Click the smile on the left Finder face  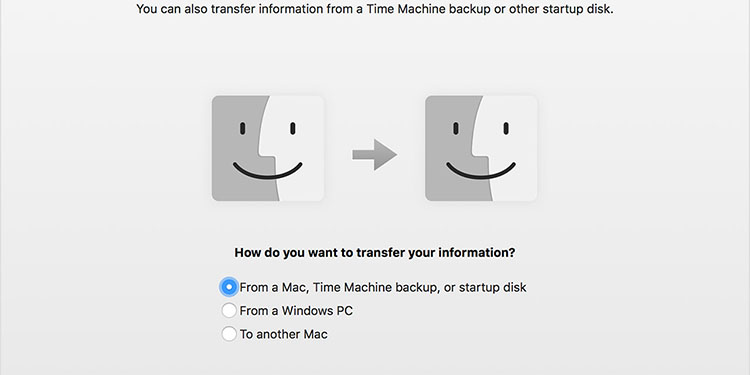pos(267,171)
